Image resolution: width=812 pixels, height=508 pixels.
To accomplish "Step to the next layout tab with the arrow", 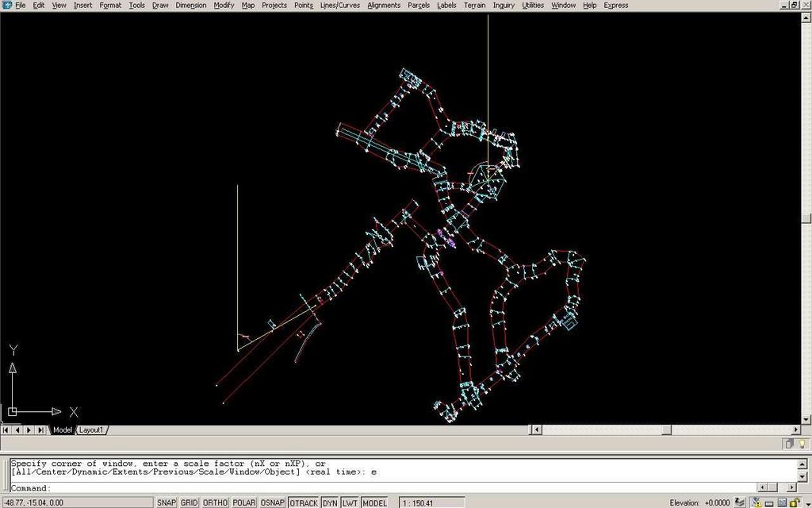I will tap(29, 429).
